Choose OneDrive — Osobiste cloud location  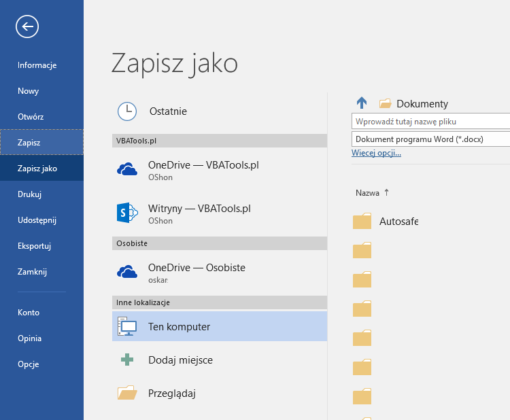coord(220,273)
